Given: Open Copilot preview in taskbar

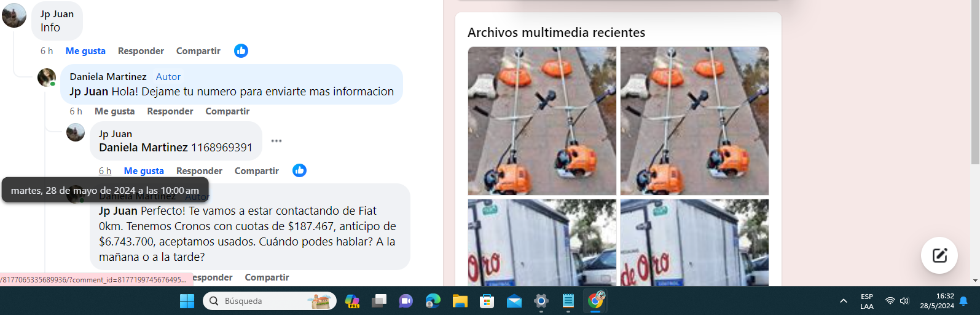Looking at the screenshot, I should [352, 301].
